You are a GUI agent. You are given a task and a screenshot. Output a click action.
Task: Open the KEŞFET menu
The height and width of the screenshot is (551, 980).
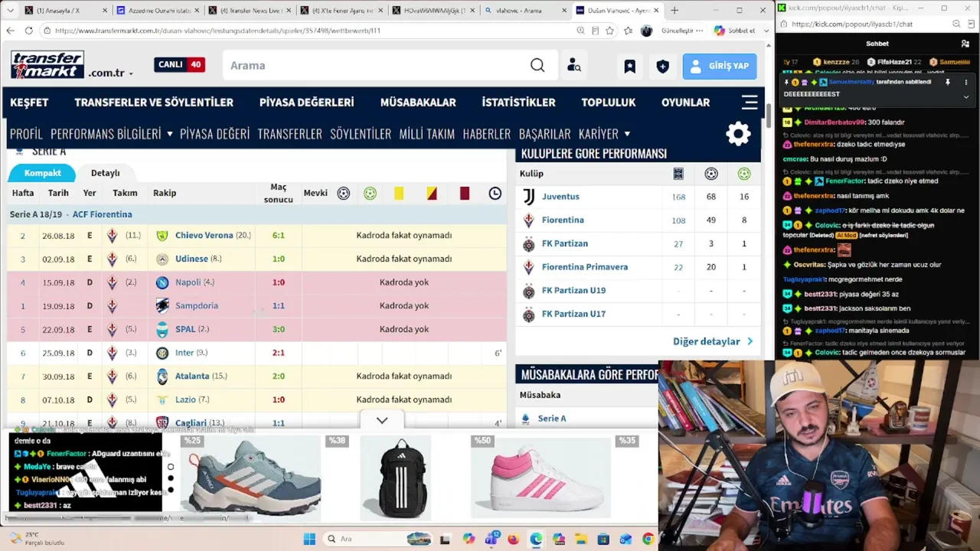coord(29,103)
